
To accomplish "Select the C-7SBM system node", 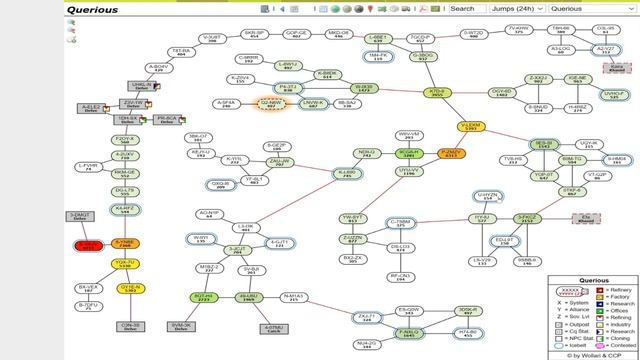I will [400, 223].
